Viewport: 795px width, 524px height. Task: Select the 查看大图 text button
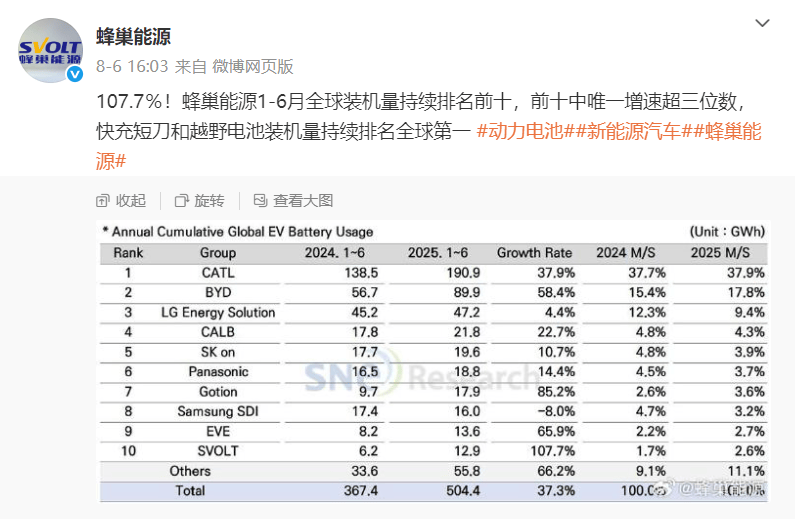(303, 201)
